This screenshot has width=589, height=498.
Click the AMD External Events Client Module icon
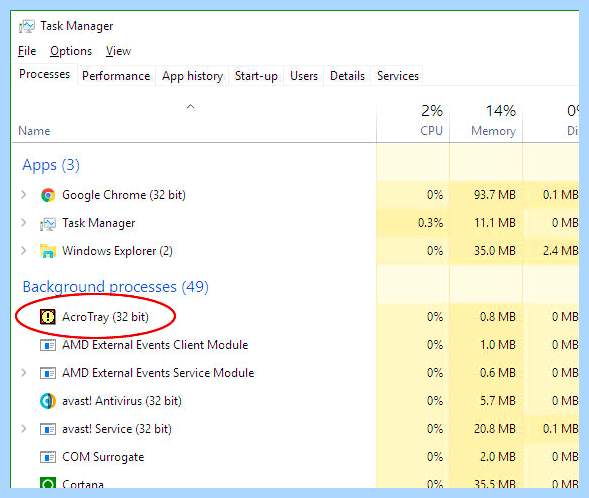[x=48, y=345]
